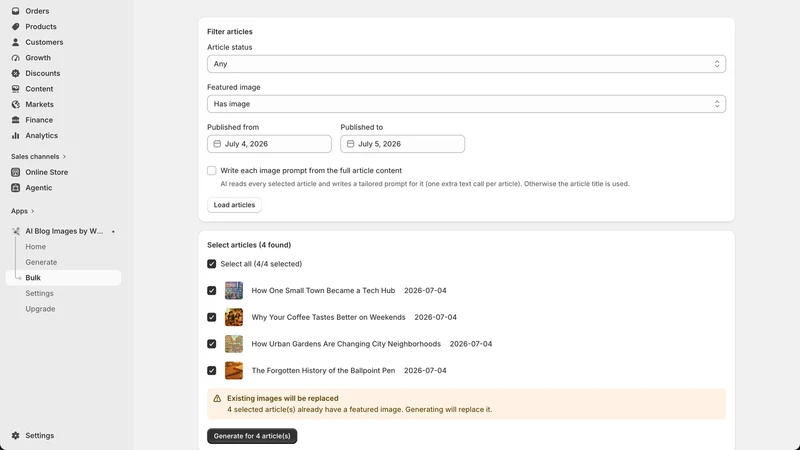Viewport: 800px width, 450px height.
Task: Click the Markets globe icon
Action: pos(15,105)
